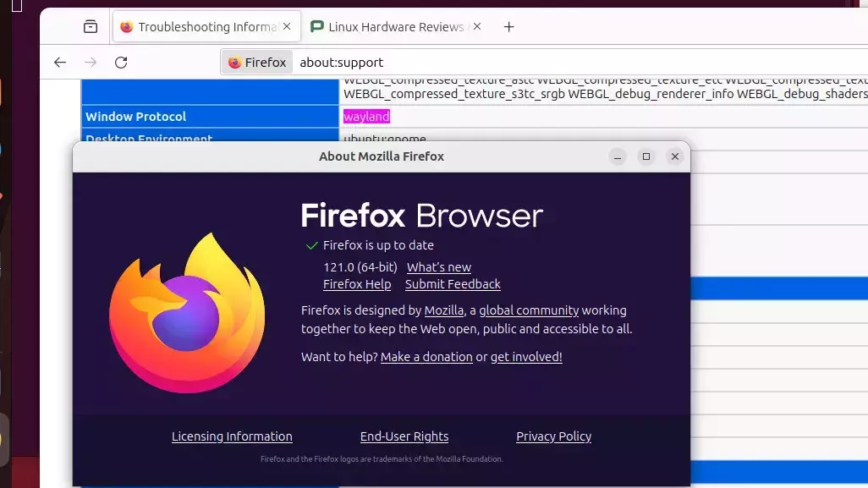868x488 pixels.
Task: Go back with the back arrow
Action: (x=60, y=63)
